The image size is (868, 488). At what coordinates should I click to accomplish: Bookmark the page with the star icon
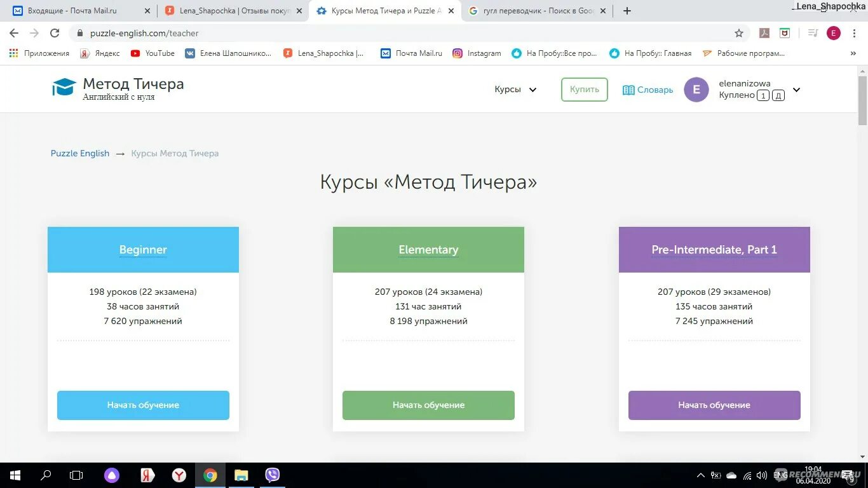tap(738, 33)
